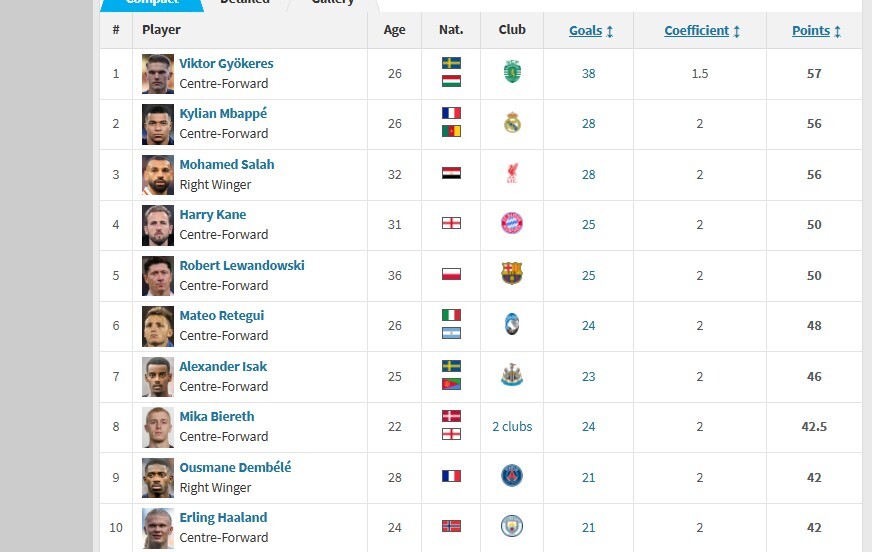Open Kylian Mbappé player profile link

[x=223, y=113]
